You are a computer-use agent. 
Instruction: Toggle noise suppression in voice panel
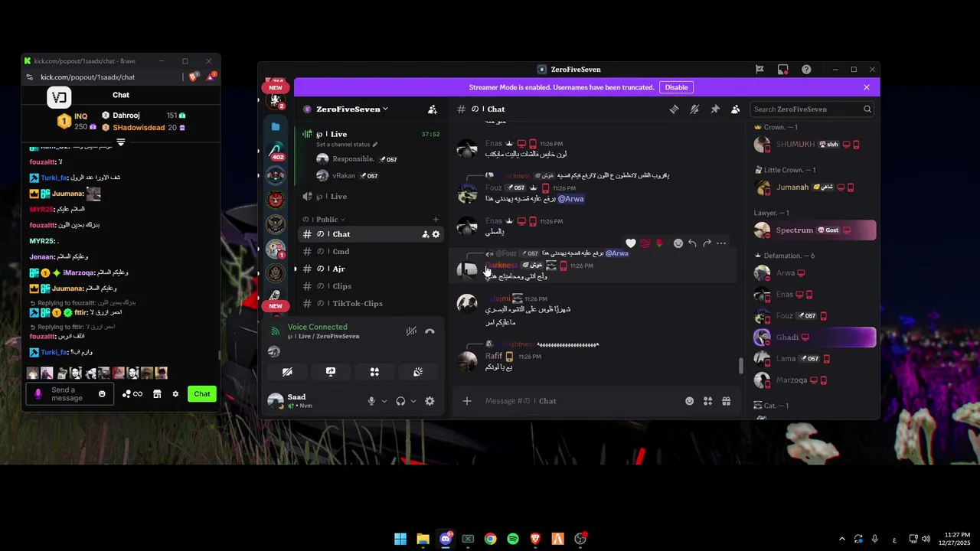[411, 331]
